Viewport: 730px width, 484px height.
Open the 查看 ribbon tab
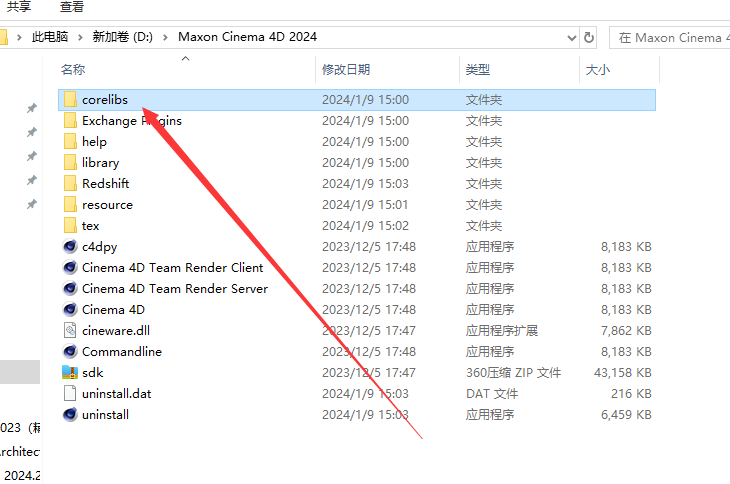coord(72,7)
